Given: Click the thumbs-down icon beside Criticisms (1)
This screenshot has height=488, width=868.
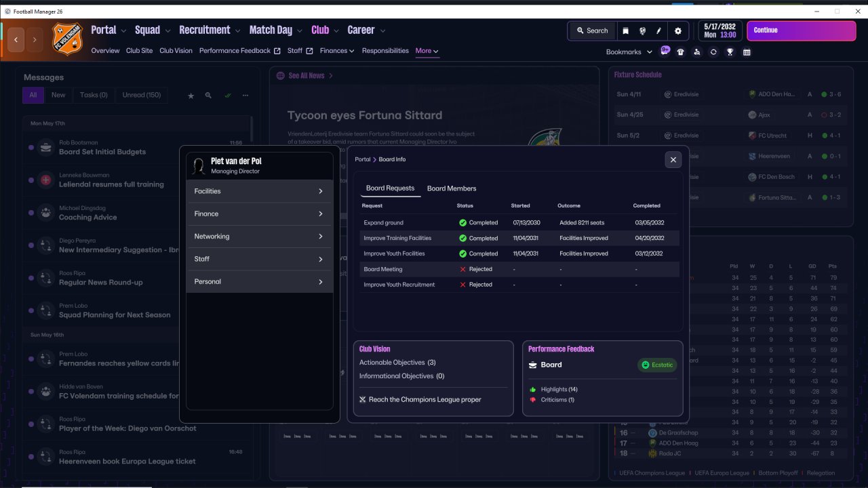Looking at the screenshot, I should click(533, 400).
